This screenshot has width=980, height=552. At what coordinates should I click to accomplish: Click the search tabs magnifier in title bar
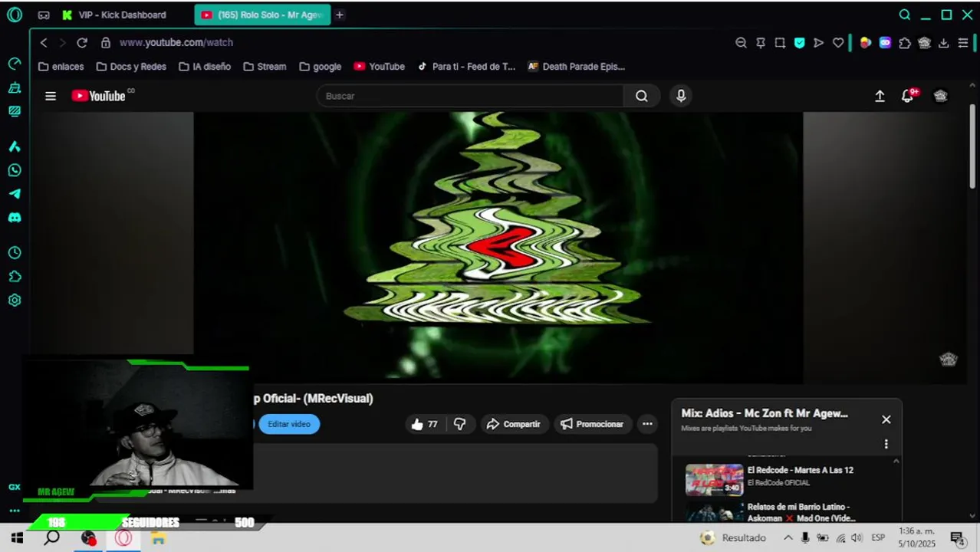tap(905, 15)
